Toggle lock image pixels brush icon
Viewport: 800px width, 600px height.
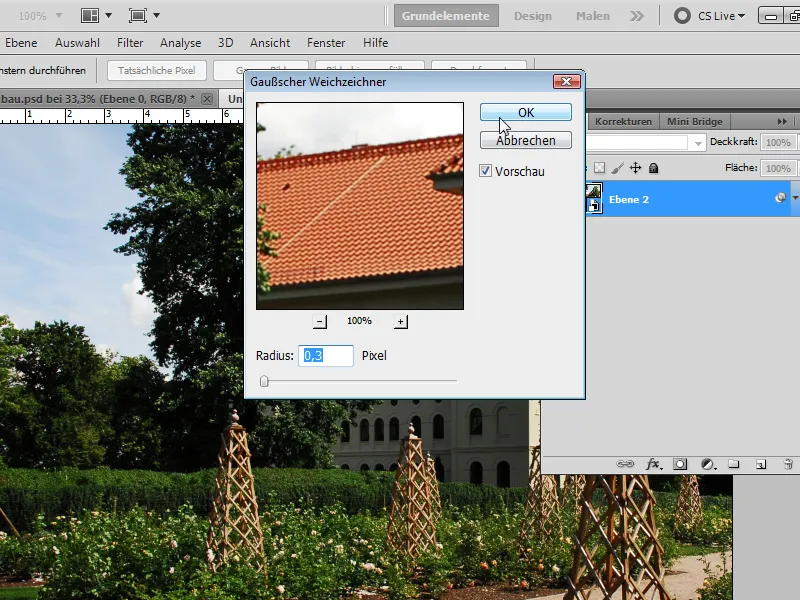[617, 168]
